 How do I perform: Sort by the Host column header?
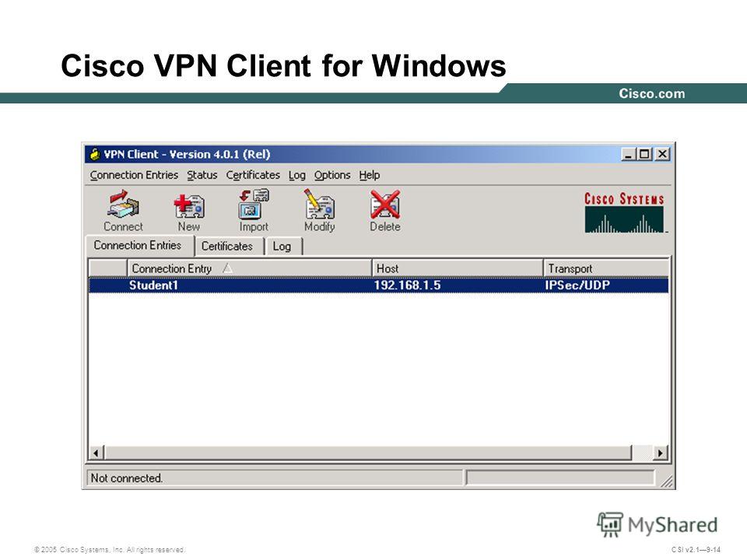click(x=458, y=268)
